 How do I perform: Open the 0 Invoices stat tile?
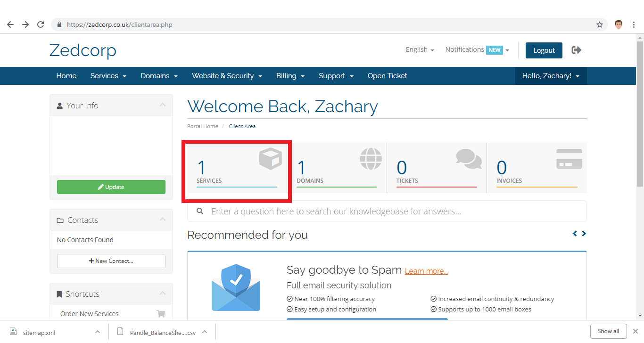537,168
